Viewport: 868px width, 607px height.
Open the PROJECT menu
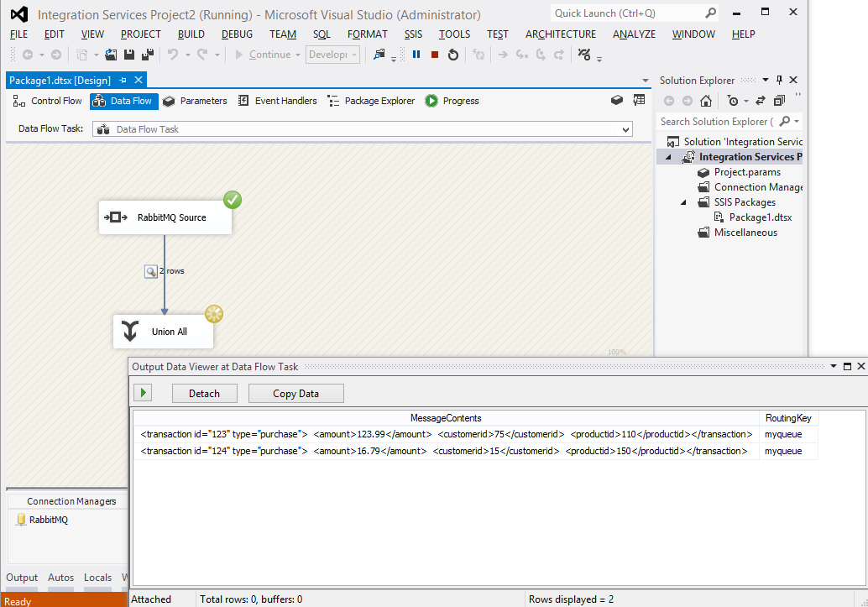[140, 34]
